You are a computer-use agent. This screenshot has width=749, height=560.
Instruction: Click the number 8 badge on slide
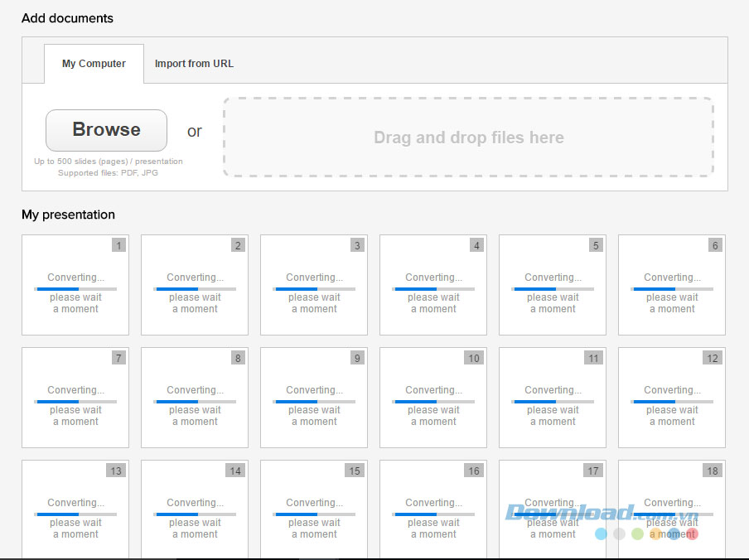pyautogui.click(x=238, y=358)
